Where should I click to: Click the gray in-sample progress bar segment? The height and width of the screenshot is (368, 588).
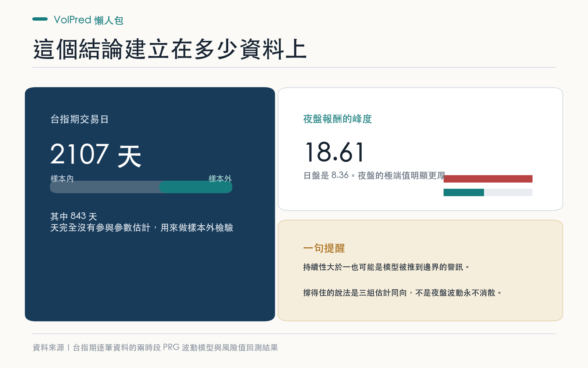pyautogui.click(x=105, y=187)
